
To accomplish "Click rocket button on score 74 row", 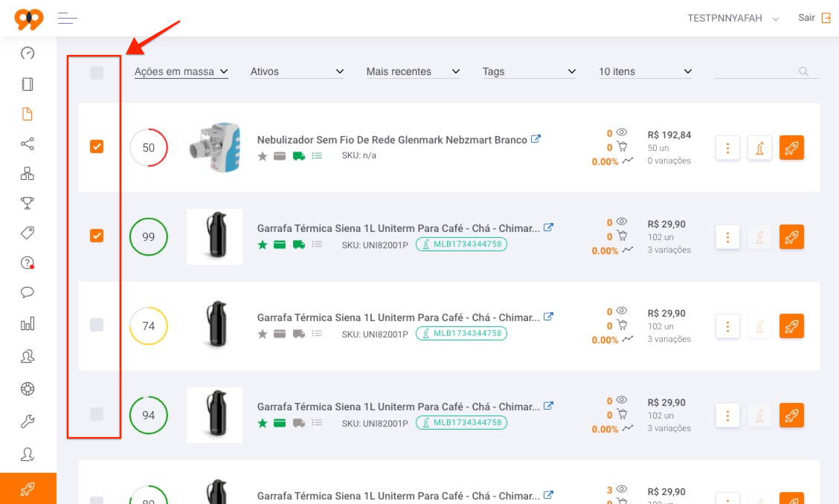I will 791,326.
